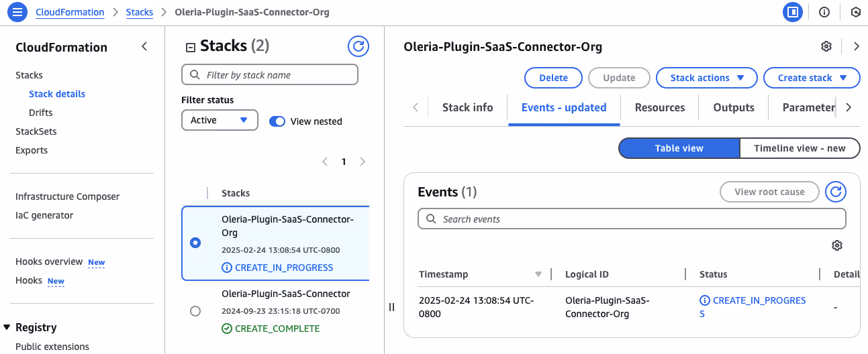Open the info panel icon in header
The width and height of the screenshot is (868, 354).
pos(824,12)
